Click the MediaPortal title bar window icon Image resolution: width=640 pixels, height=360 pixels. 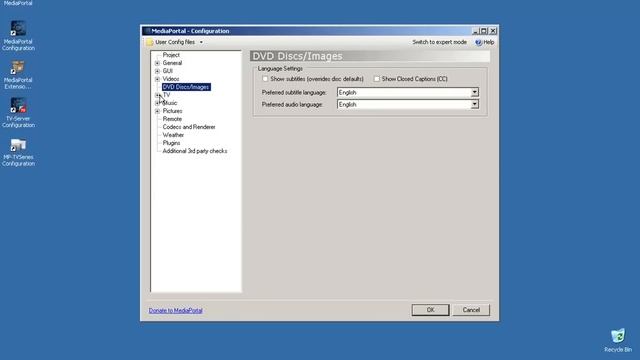point(147,31)
